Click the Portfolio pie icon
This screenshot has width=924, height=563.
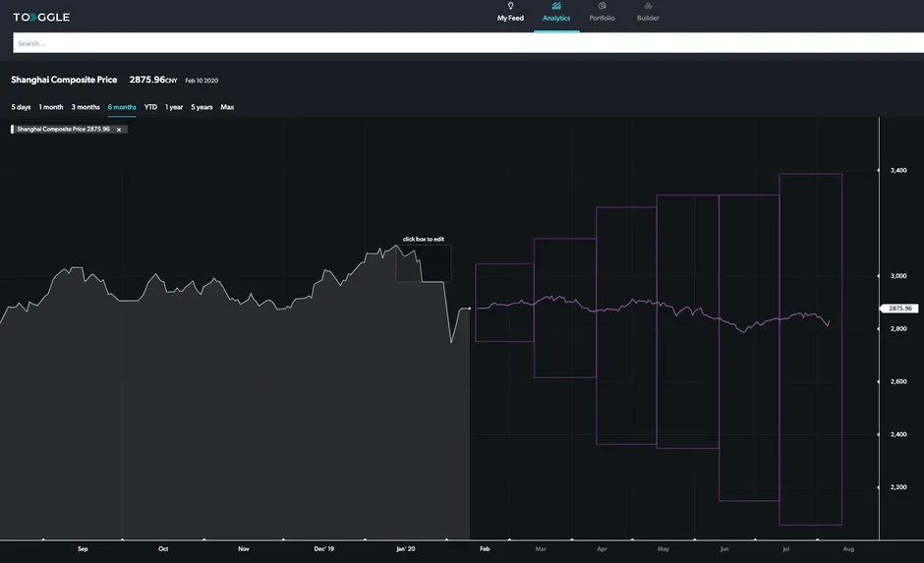602,6
